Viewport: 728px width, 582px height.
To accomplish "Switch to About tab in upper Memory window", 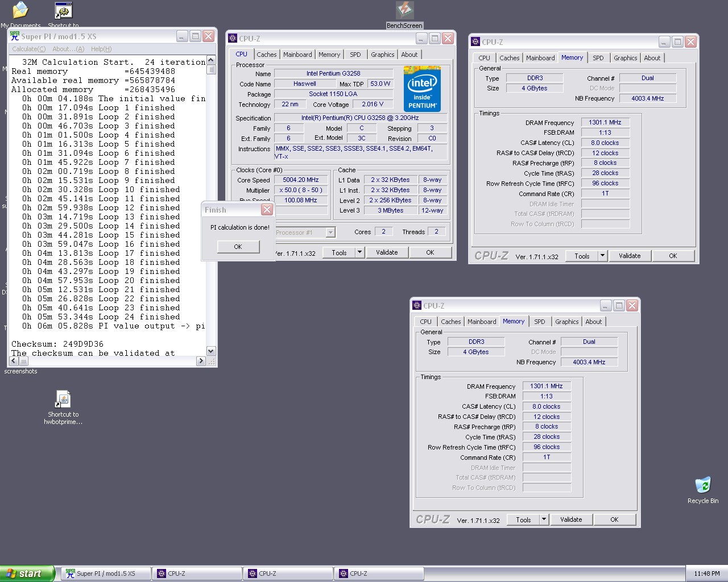I will tap(652, 58).
